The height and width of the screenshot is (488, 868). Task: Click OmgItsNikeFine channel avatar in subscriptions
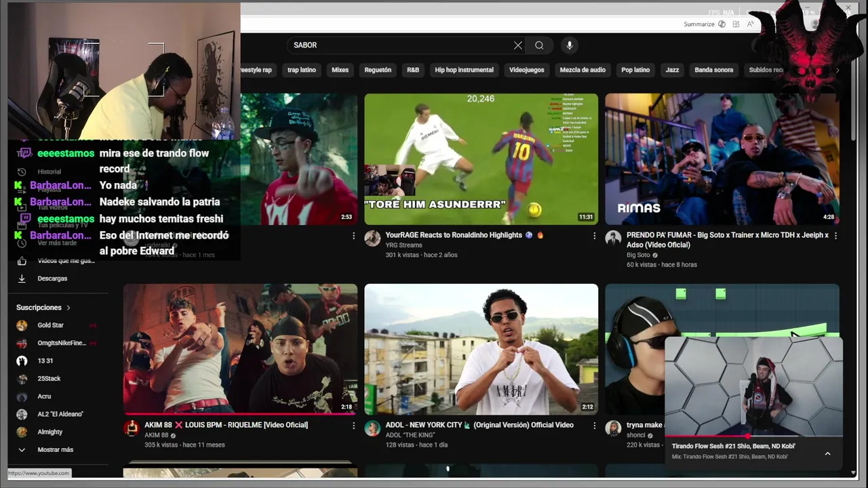coord(22,343)
